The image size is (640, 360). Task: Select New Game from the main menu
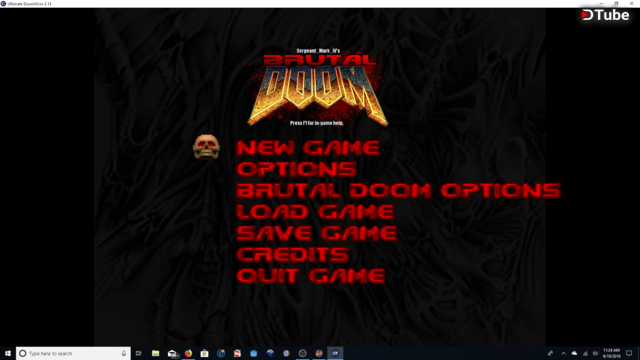click(308, 148)
